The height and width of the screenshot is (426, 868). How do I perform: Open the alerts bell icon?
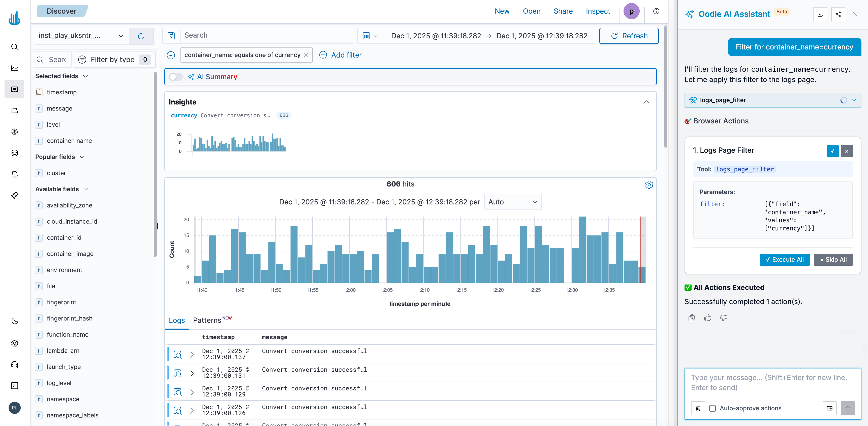(14, 174)
